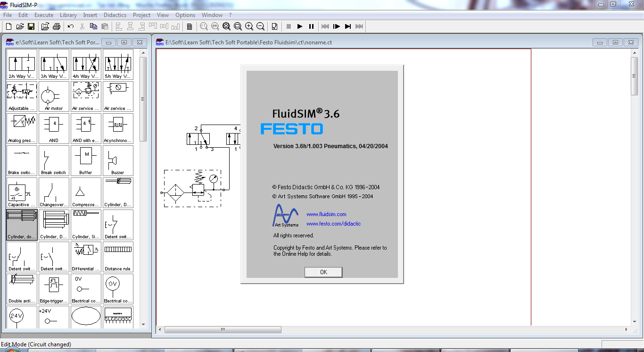Open the Options menu
644x352 pixels.
tap(185, 15)
